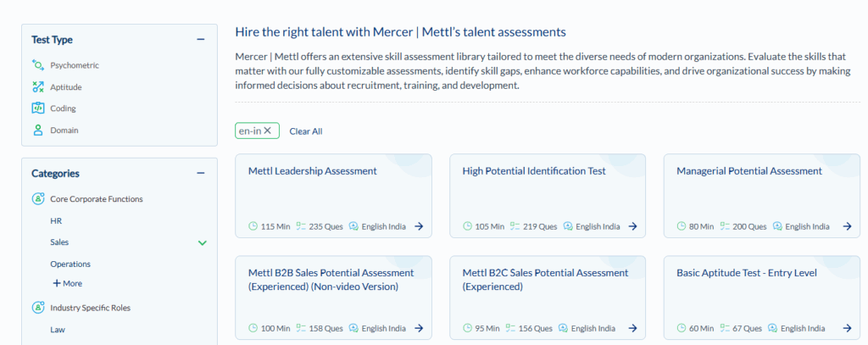Select the Industry Specific Roles heading
The height and width of the screenshot is (345, 868).
tap(90, 308)
